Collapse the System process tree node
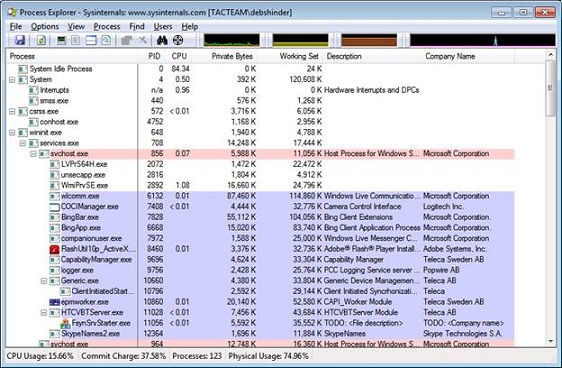The image size is (562, 368). 12,80
